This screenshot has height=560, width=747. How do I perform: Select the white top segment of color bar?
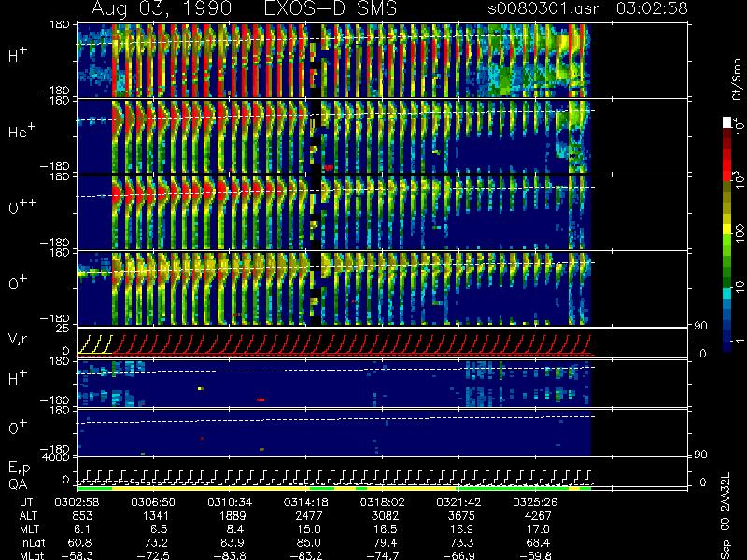(x=727, y=122)
